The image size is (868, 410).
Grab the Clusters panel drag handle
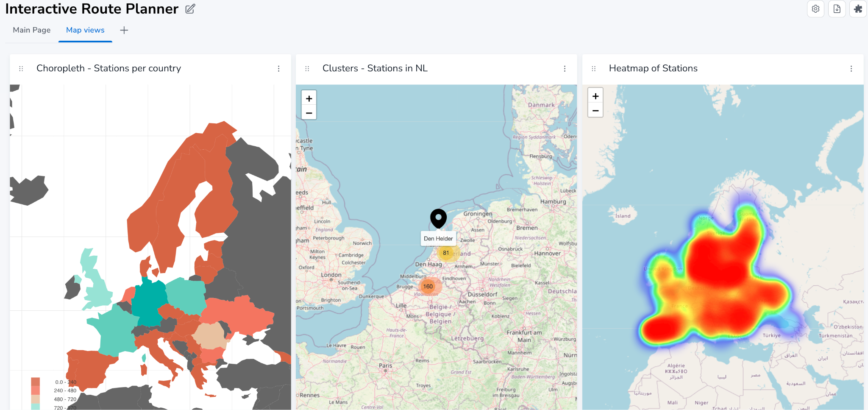pos(307,68)
